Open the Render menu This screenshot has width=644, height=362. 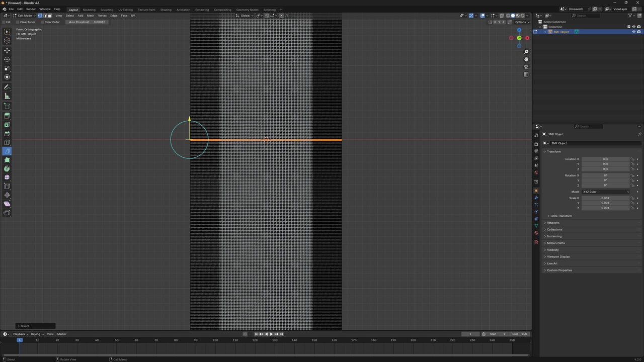coord(31,9)
